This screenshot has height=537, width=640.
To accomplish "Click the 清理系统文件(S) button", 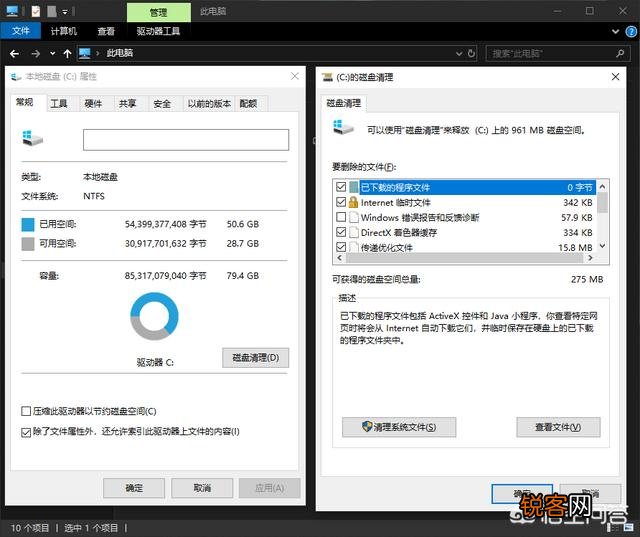I will click(399, 427).
